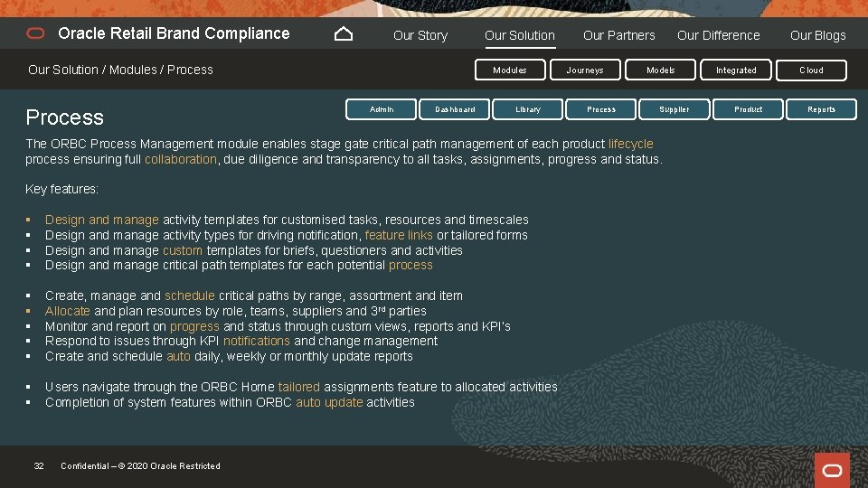Switch to the Supplier module tab
Viewport: 868px width, 488px height.
click(x=675, y=109)
